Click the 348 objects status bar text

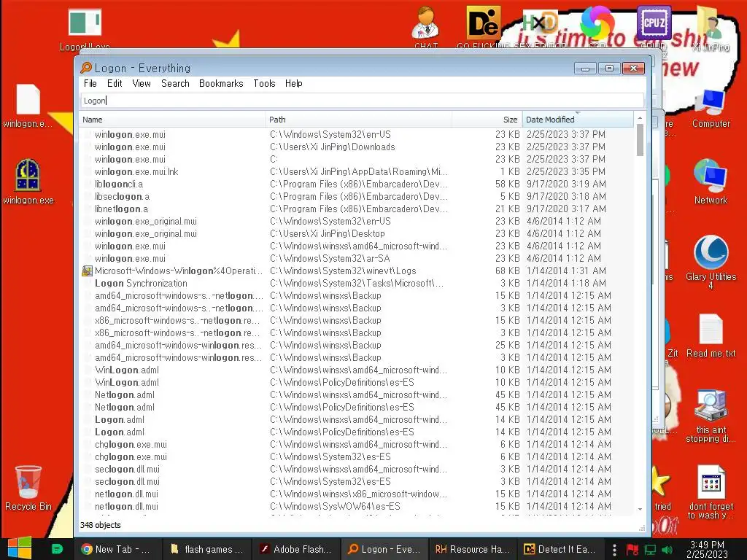101,525
